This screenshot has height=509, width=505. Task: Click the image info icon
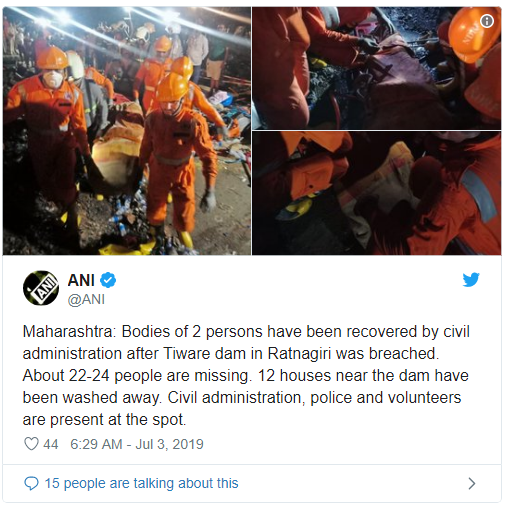[x=487, y=21]
